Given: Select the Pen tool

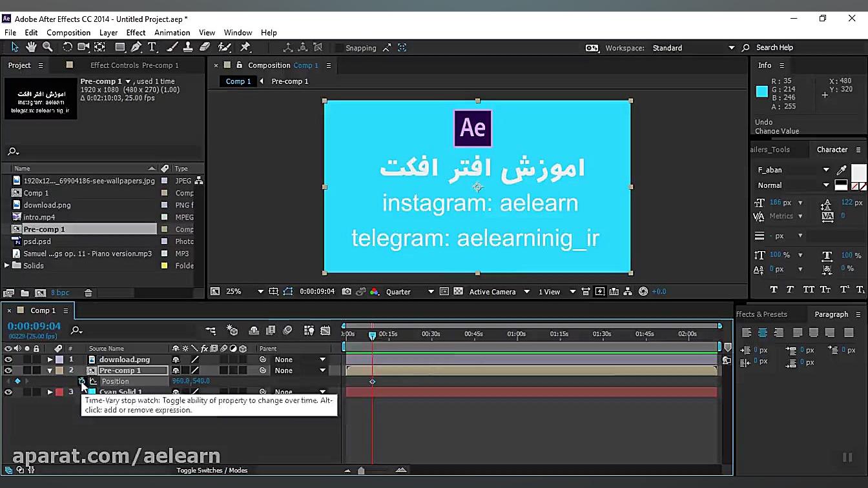Looking at the screenshot, I should pos(136,47).
